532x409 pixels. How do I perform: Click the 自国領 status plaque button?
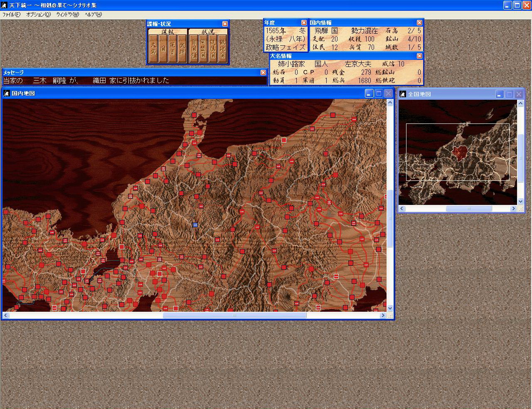coord(193,49)
